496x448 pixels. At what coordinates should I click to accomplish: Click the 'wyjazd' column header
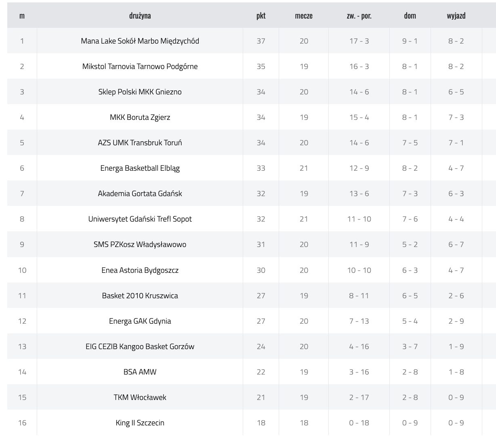(456, 16)
